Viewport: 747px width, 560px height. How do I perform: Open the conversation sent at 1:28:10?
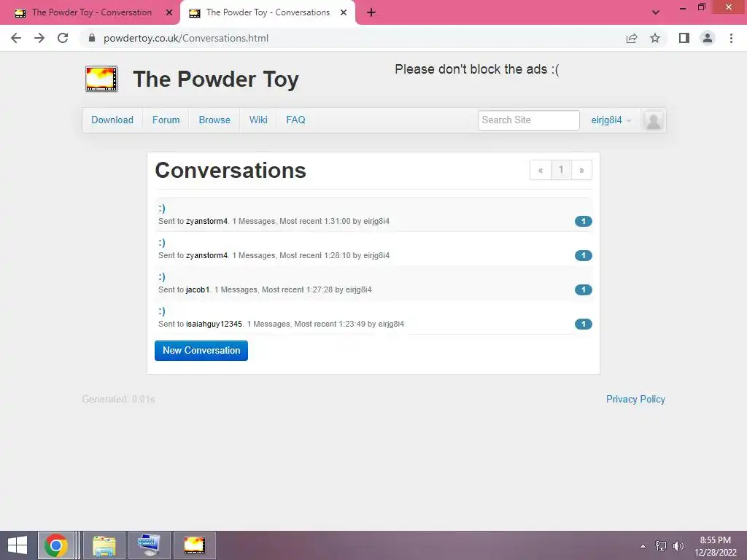coord(162,242)
